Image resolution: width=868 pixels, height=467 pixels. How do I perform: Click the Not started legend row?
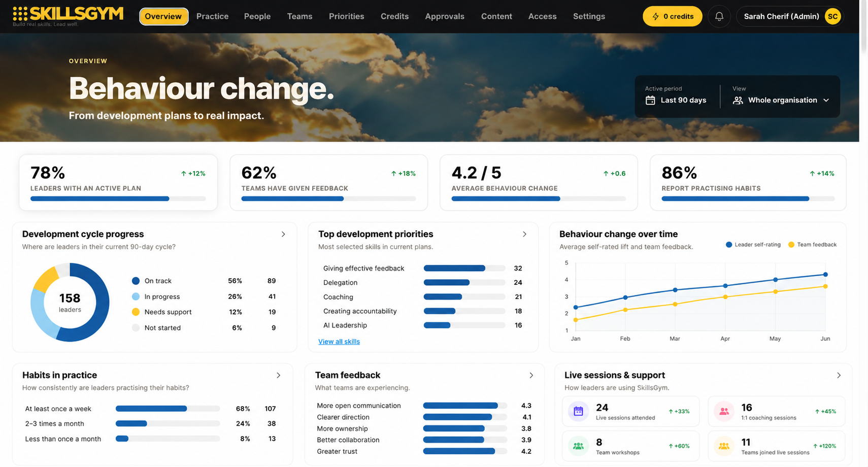(x=204, y=328)
